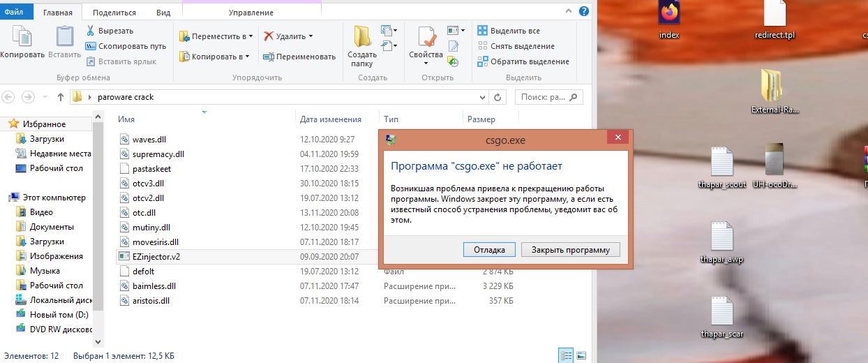The image size is (868, 363).
Task: Click Отладка in the csgo.exe dialog
Action: [x=489, y=250]
